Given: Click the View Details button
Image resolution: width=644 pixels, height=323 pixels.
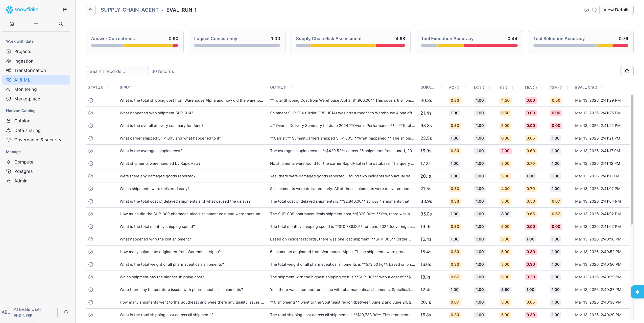Looking at the screenshot, I should click(x=616, y=10).
